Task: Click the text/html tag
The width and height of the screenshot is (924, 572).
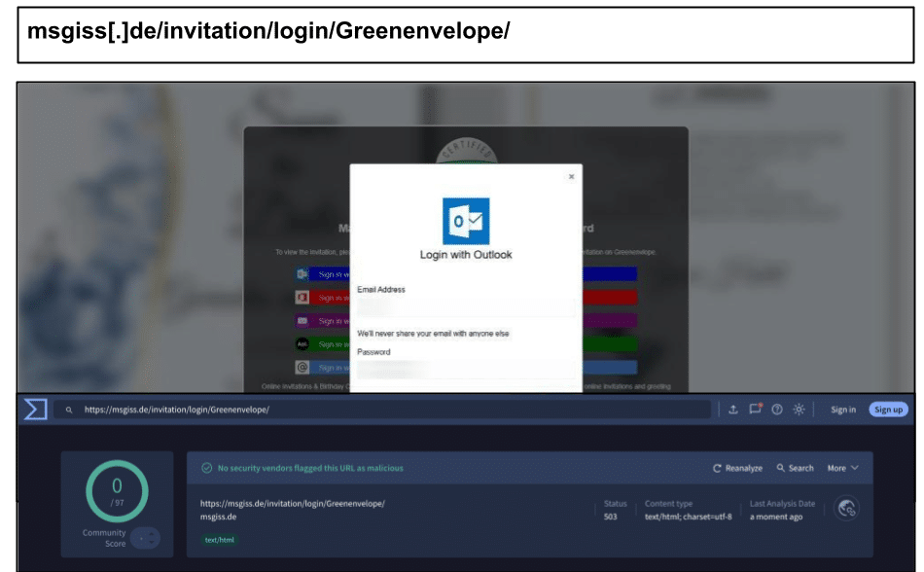Action: point(219,540)
